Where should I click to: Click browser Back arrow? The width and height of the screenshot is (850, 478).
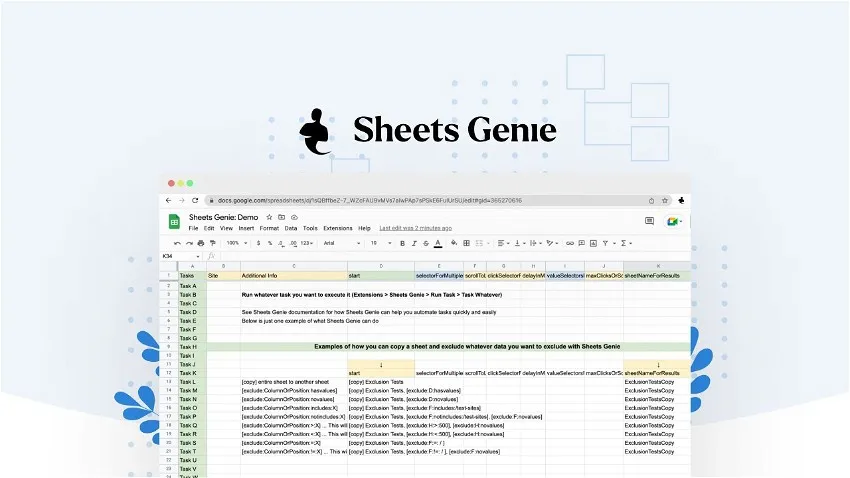169,201
